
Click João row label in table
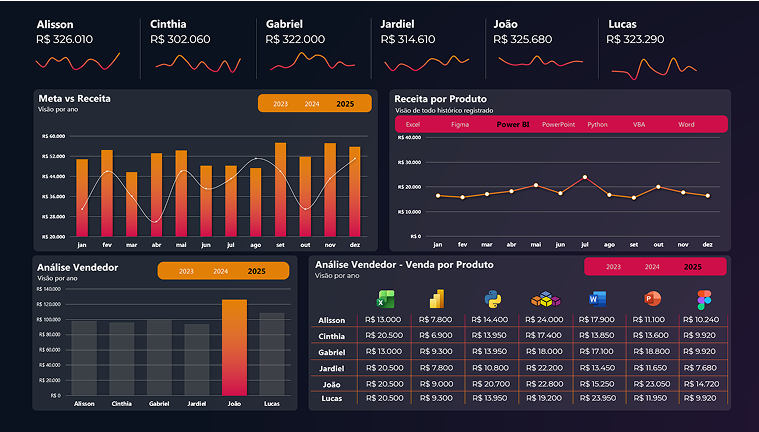(332, 385)
